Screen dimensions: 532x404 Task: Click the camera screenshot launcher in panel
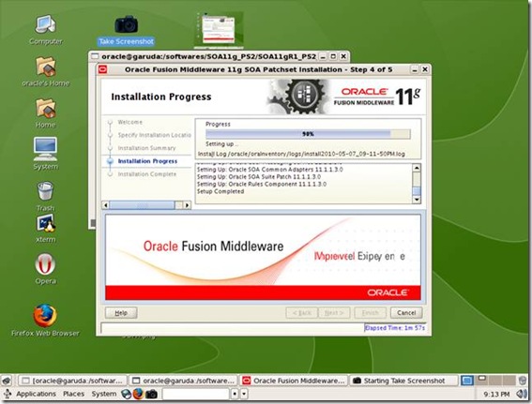151,394
